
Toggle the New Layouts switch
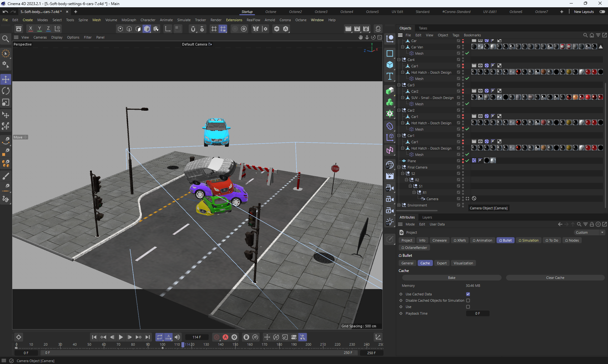point(602,12)
